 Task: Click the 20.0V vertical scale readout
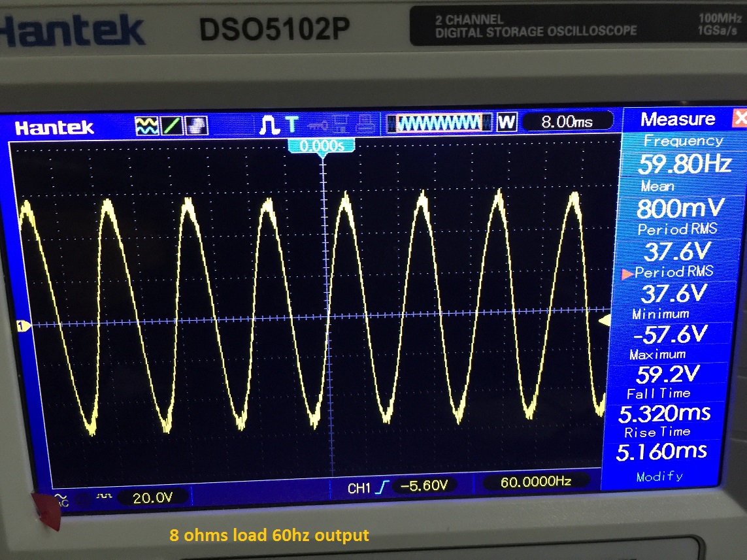[x=152, y=498]
